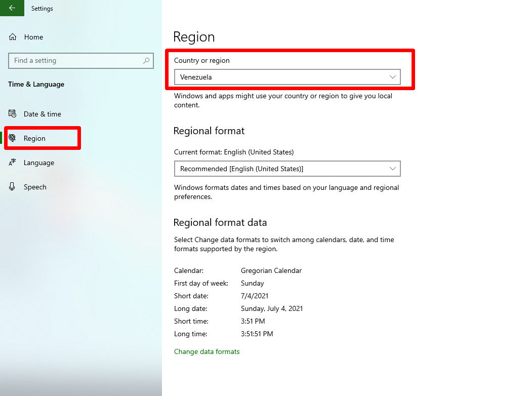Click the Regional format data heading
The width and height of the screenshot is (532, 396).
[220, 222]
